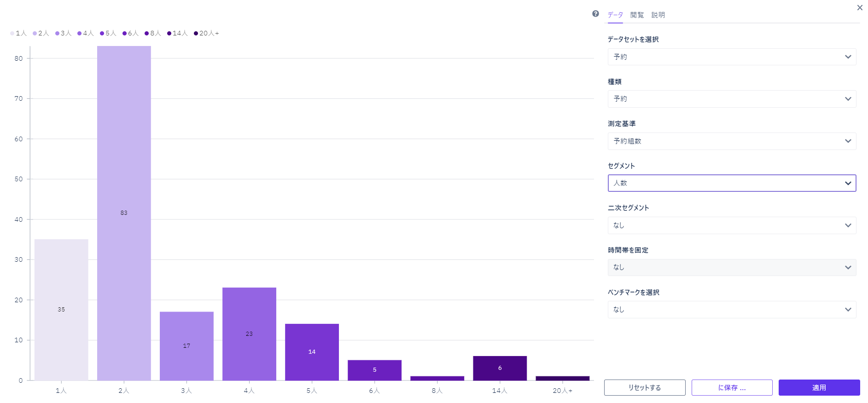The height and width of the screenshot is (403, 868).
Task: Select the データ tab
Action: (x=615, y=15)
